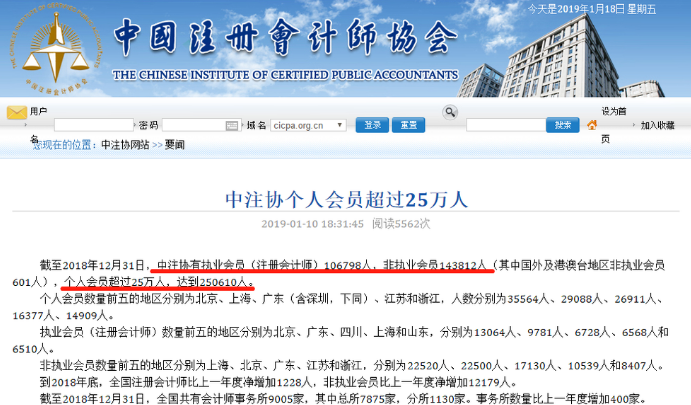Click the 搜索 search button
The width and height of the screenshot is (691, 405).
pyautogui.click(x=561, y=125)
